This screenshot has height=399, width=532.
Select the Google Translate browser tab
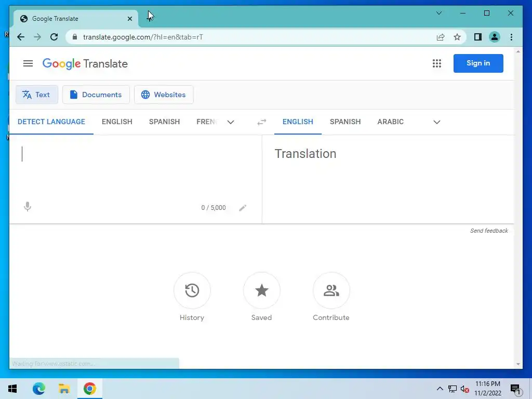[x=76, y=19]
